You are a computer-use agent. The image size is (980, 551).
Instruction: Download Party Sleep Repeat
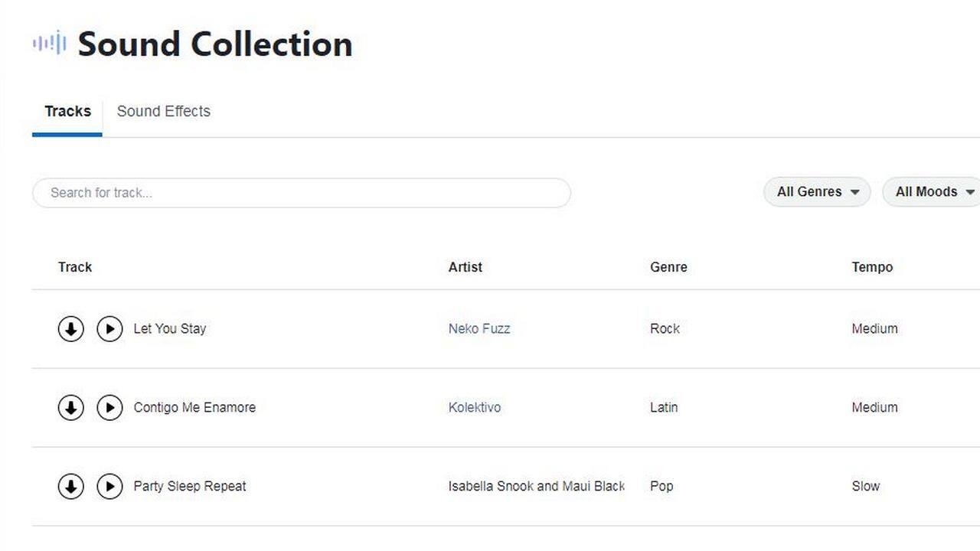click(x=70, y=486)
